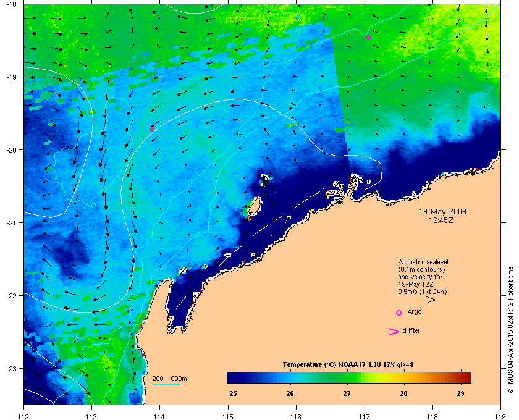Click the longitude axis label 119
Viewport: 519px width, 420px height.
(500, 416)
